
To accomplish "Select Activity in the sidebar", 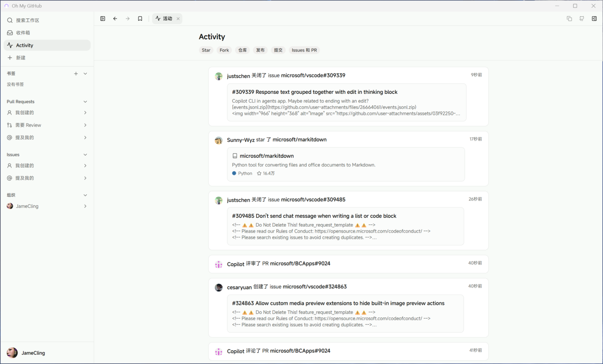I will [47, 45].
